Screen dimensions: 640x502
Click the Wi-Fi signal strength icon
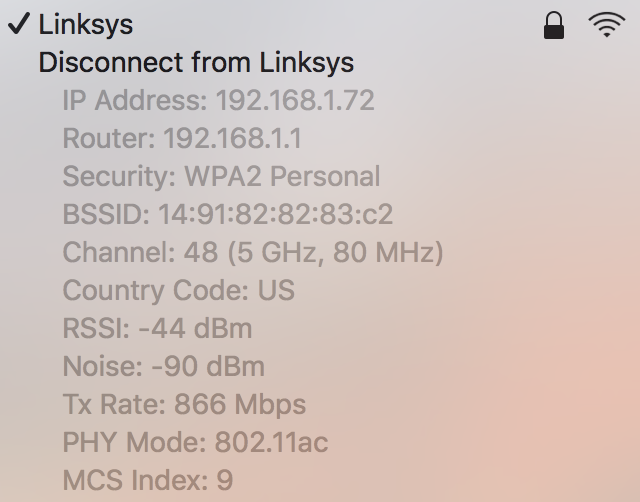click(607, 25)
